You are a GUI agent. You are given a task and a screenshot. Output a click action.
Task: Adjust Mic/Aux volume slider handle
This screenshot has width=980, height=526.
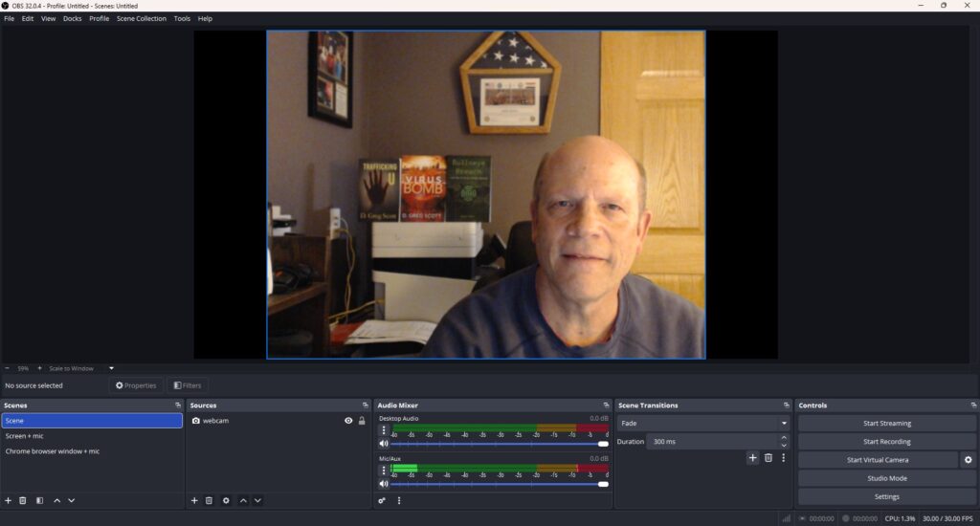click(x=603, y=484)
